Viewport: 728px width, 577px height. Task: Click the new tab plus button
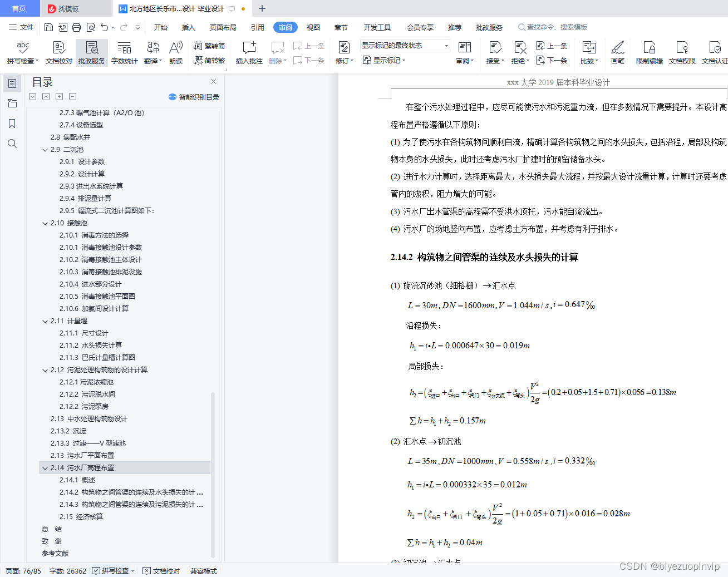[262, 8]
